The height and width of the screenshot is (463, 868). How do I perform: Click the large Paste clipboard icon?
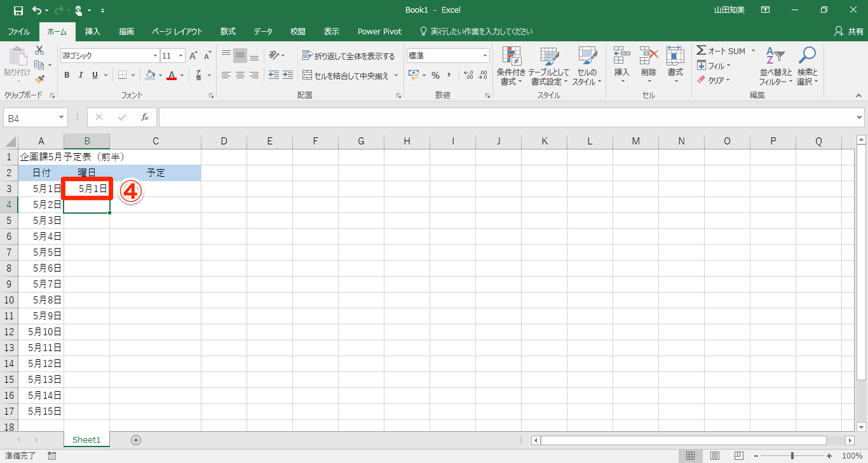coord(17,57)
